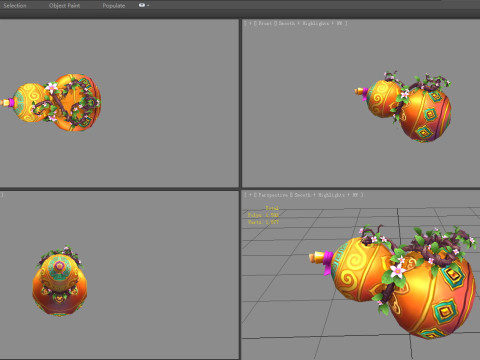Open Smooth + Highlights menu in Perspective viewport

click(x=326, y=195)
